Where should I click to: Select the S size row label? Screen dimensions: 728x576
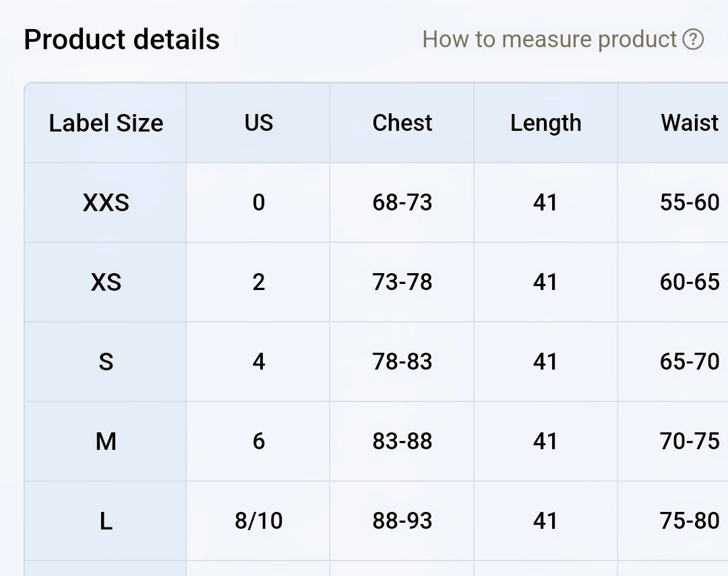[x=106, y=362]
